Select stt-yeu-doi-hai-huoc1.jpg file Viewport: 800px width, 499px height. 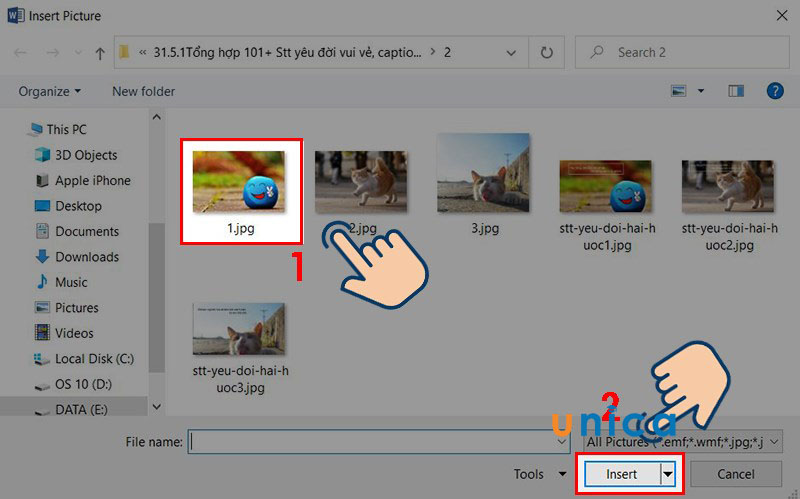pos(607,206)
